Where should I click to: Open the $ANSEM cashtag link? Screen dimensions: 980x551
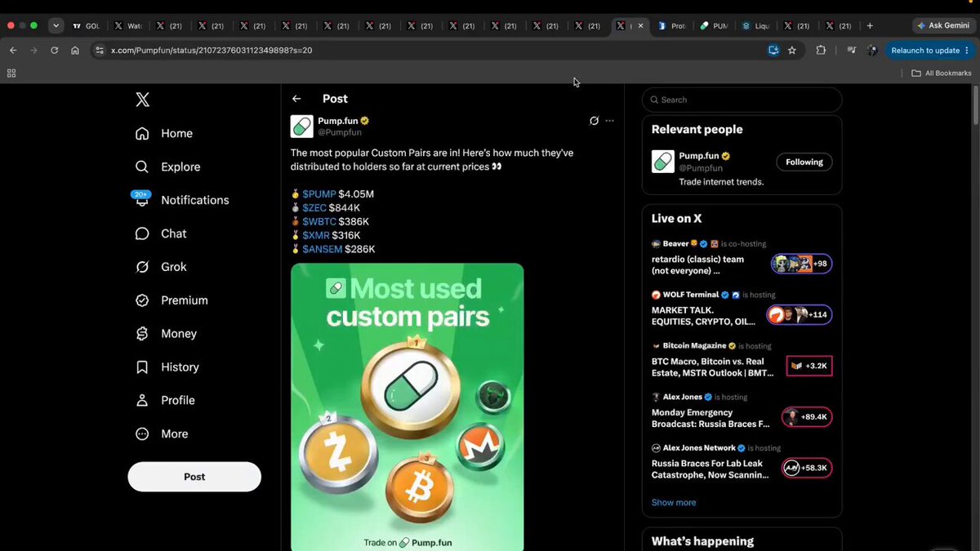click(x=322, y=249)
